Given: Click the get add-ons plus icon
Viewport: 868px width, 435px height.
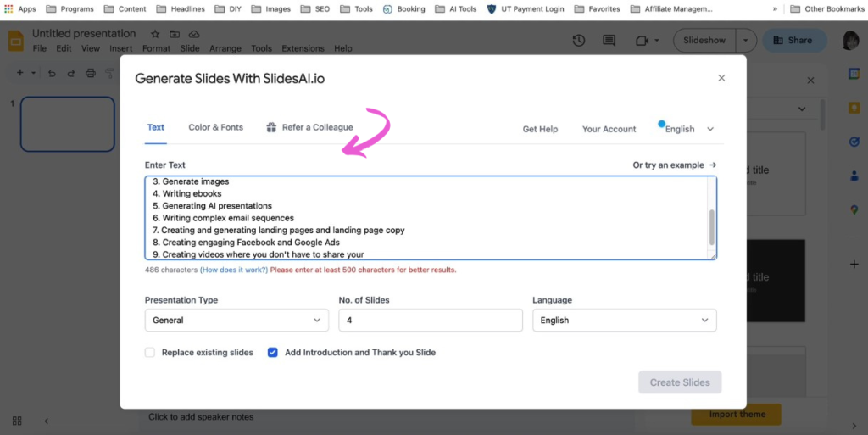Looking at the screenshot, I should (x=854, y=265).
